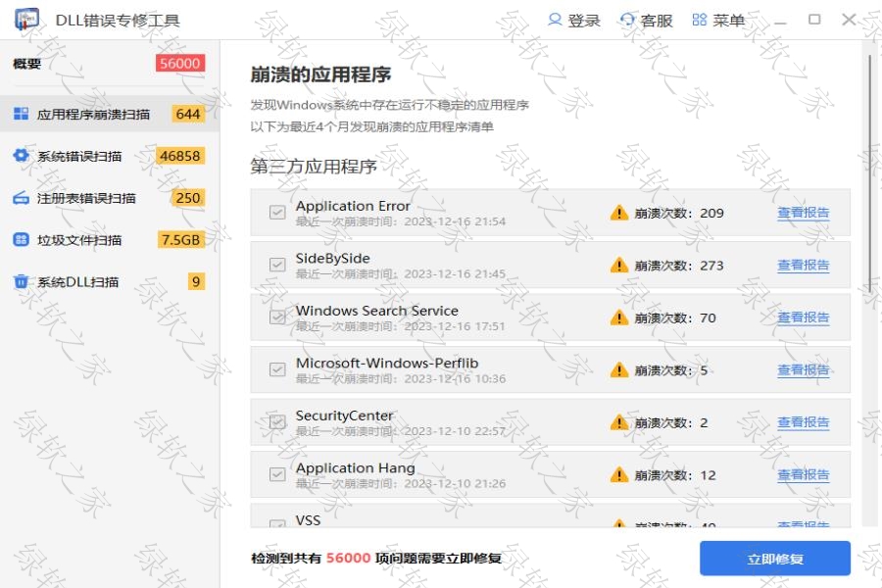Select the 系统错误扫描 gear icon

pos(21,156)
